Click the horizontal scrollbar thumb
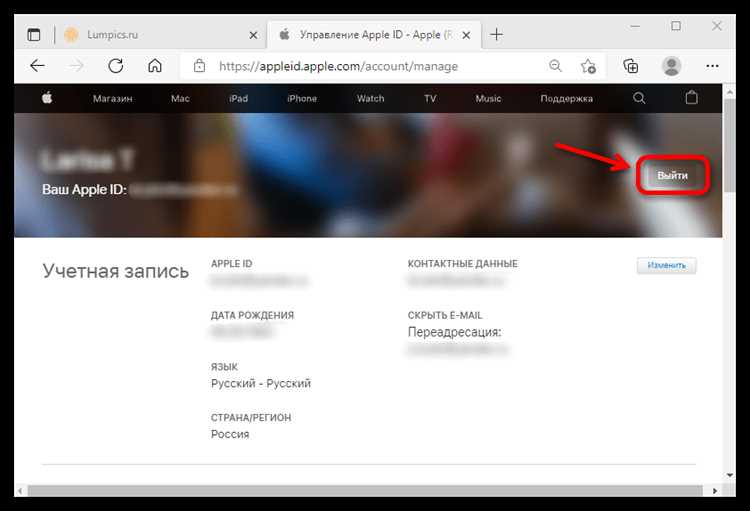The image size is (750, 511). coord(365,490)
